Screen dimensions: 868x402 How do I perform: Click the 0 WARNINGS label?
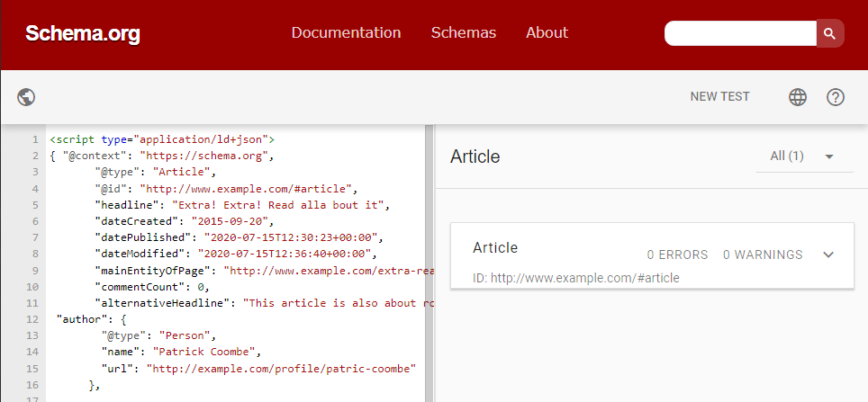[x=763, y=255]
